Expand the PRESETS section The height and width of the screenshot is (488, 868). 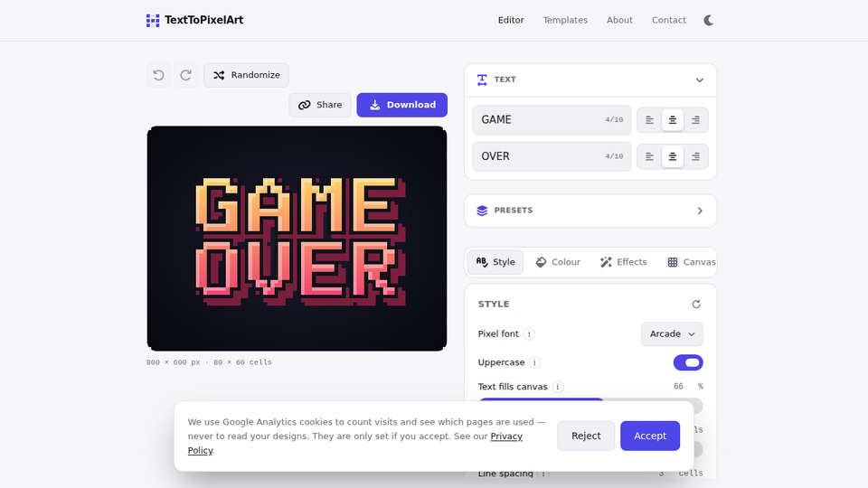(x=590, y=211)
